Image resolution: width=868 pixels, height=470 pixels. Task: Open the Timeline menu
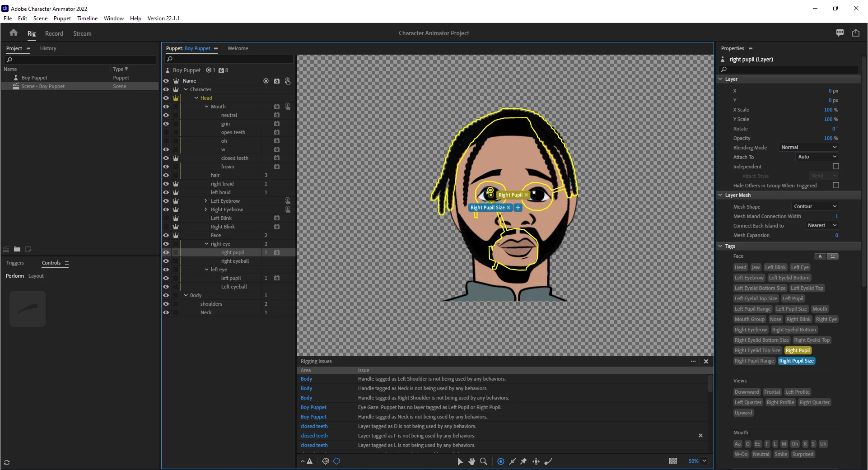coord(87,19)
